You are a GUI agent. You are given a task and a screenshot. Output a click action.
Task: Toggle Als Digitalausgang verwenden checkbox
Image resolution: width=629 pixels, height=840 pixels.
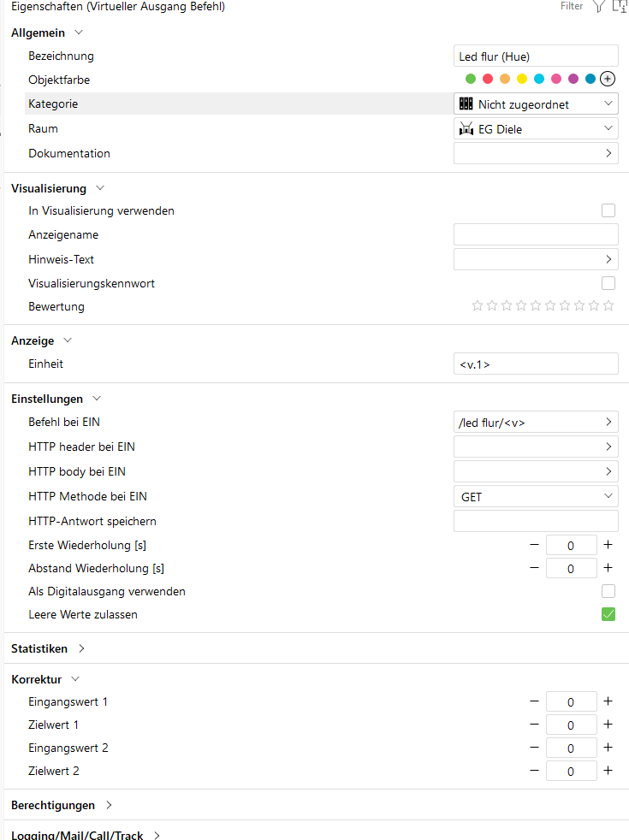608,591
